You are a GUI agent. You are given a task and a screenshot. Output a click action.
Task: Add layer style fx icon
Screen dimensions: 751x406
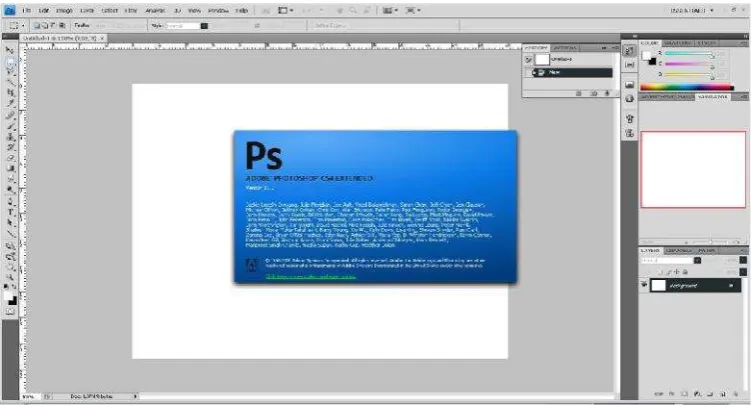coord(671,394)
